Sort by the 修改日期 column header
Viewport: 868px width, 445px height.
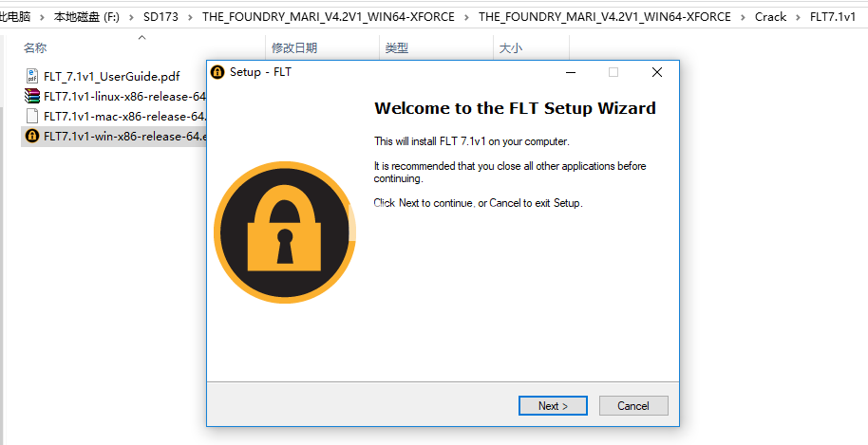click(294, 48)
